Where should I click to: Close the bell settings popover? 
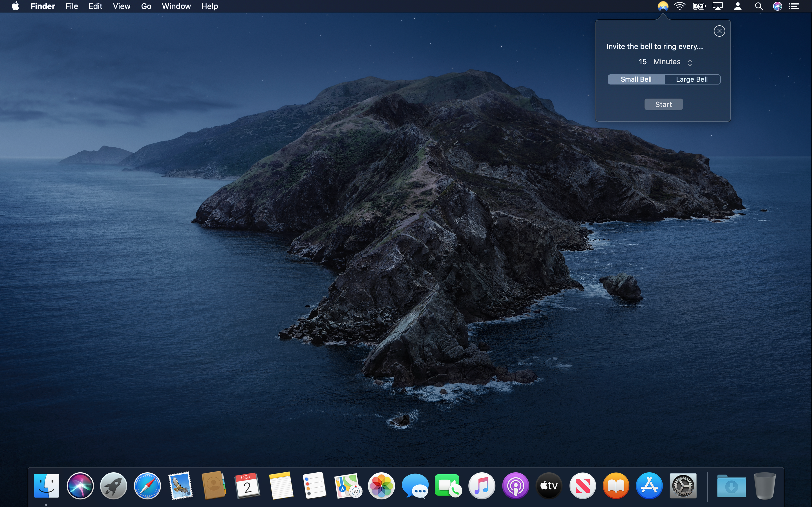click(x=720, y=31)
